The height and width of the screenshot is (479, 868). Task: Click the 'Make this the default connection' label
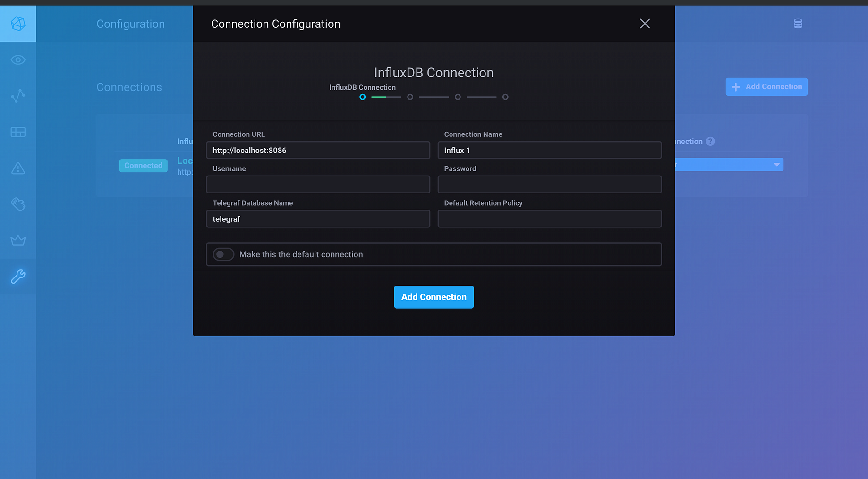click(x=301, y=254)
